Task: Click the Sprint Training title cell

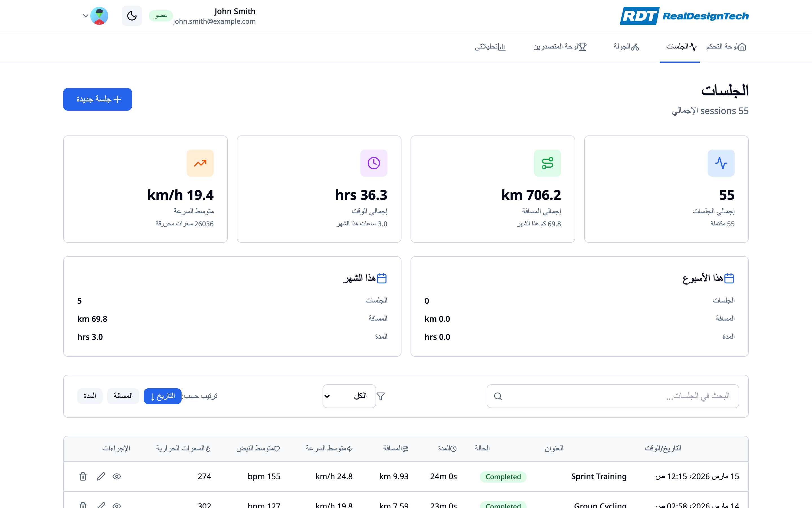Action: [x=599, y=476]
